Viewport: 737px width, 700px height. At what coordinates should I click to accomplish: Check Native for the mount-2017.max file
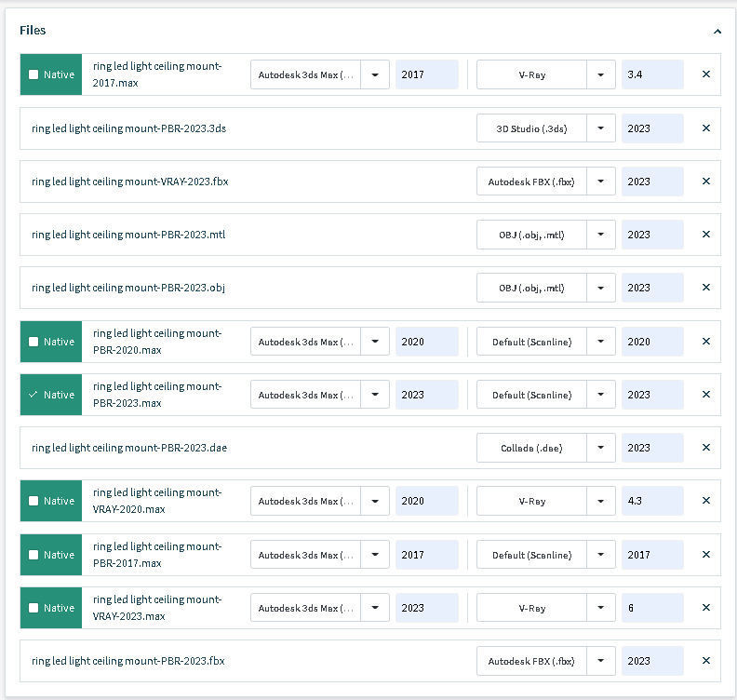coord(34,74)
